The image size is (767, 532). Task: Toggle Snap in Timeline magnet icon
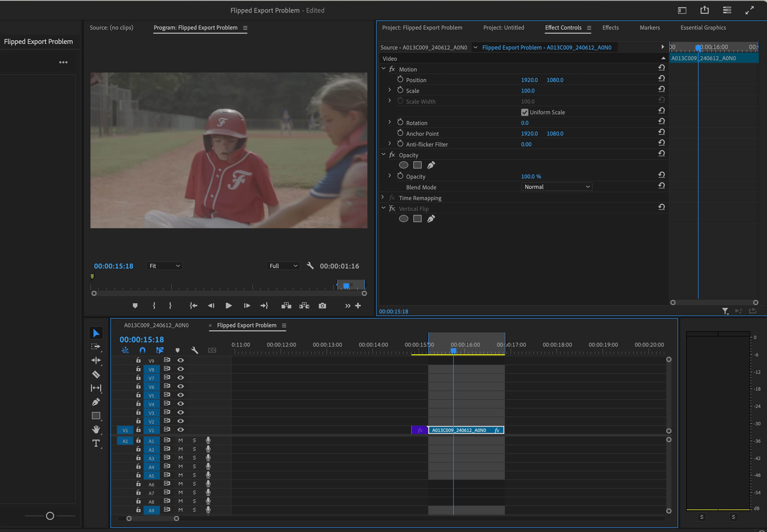[143, 350]
